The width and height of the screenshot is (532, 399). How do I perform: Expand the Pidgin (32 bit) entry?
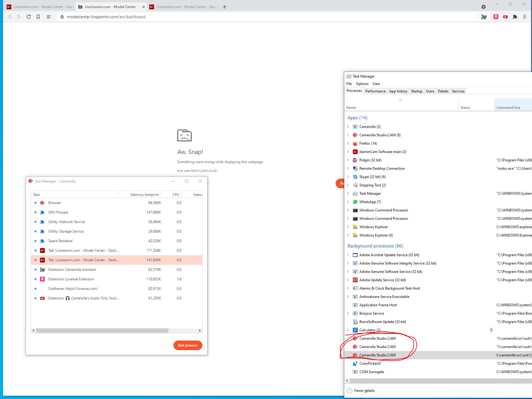[x=348, y=160]
